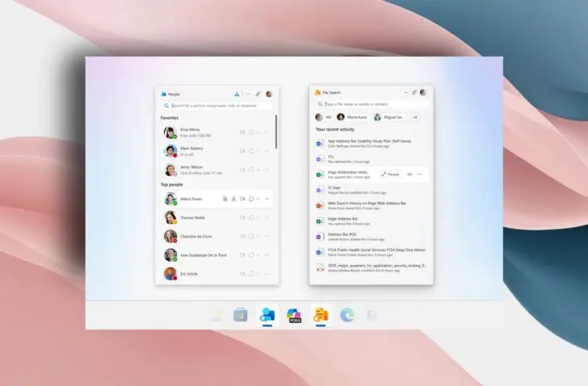The image size is (588, 386).
Task: Open Eric Ishida's contact row
Action: click(217, 274)
